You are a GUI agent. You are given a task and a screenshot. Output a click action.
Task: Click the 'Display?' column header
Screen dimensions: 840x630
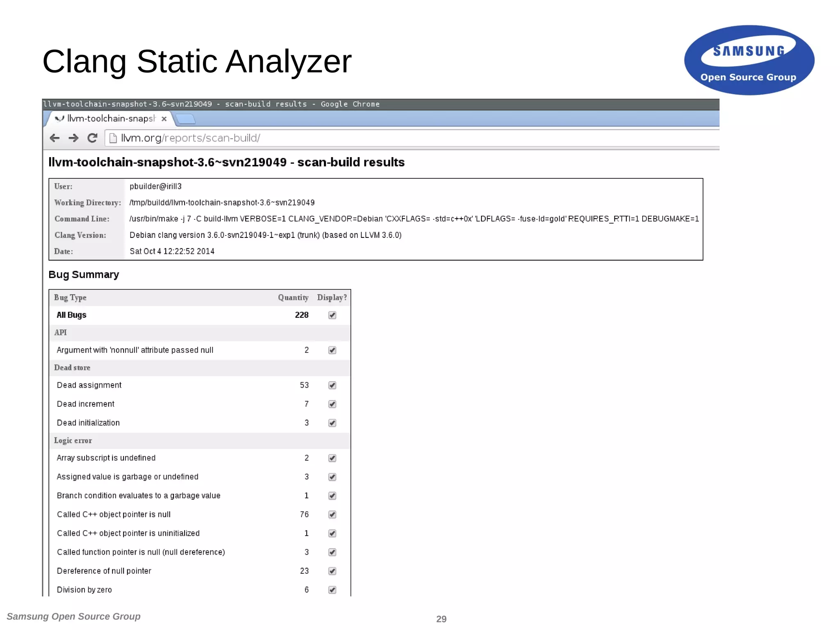click(332, 298)
